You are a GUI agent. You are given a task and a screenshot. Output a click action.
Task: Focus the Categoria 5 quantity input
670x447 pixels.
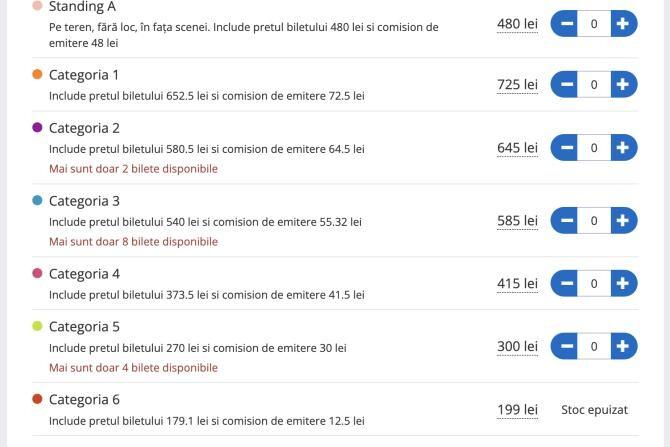coord(594,346)
